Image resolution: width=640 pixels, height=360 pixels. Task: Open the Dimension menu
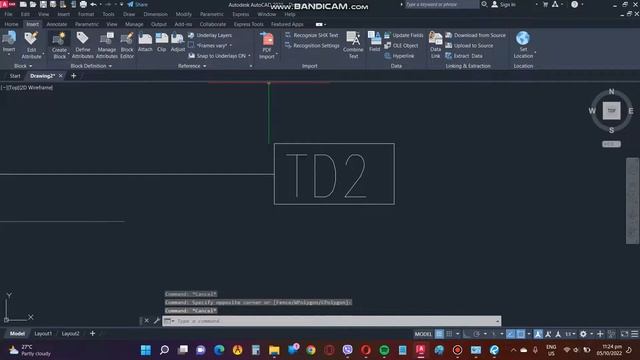(x=156, y=14)
